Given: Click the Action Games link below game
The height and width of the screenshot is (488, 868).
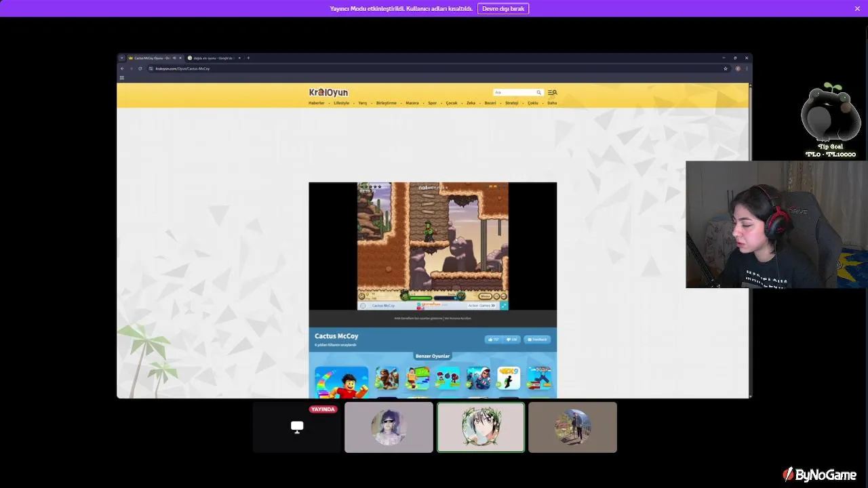Looking at the screenshot, I should click(481, 306).
